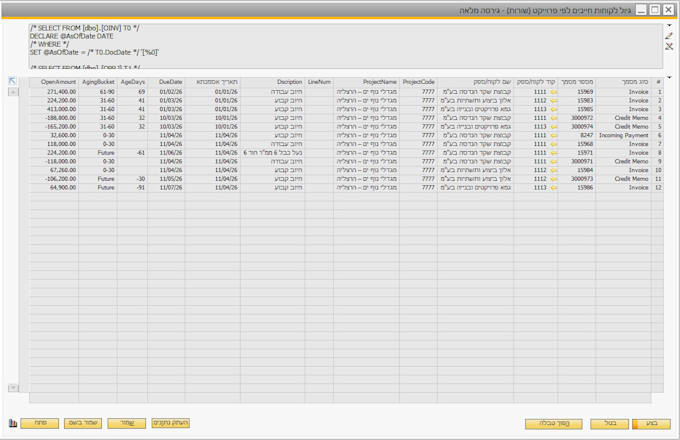Sort by the AgeDays column header
The height and width of the screenshot is (440, 680).
coord(132,82)
